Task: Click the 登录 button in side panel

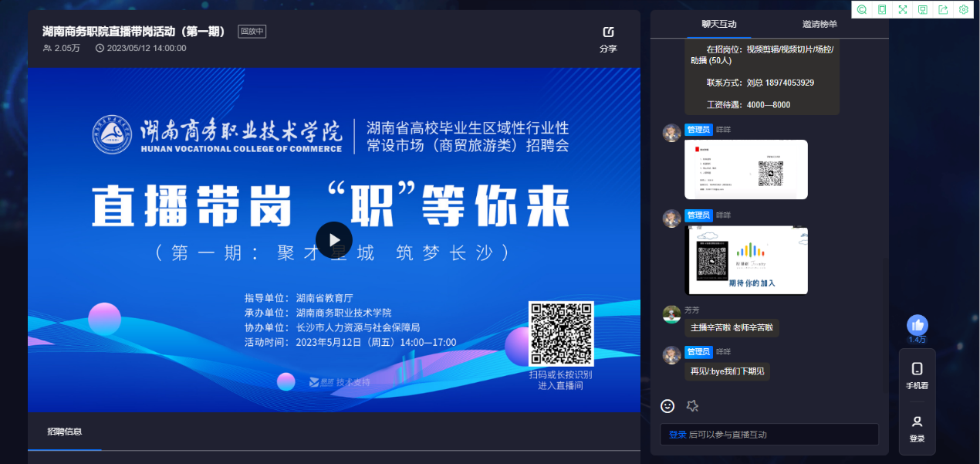Action: coord(917,428)
